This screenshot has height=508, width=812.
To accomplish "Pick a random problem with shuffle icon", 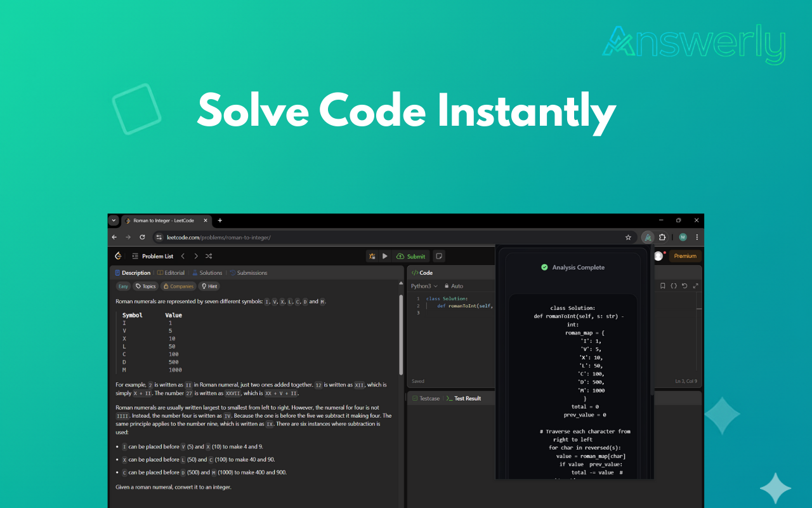I will click(209, 256).
